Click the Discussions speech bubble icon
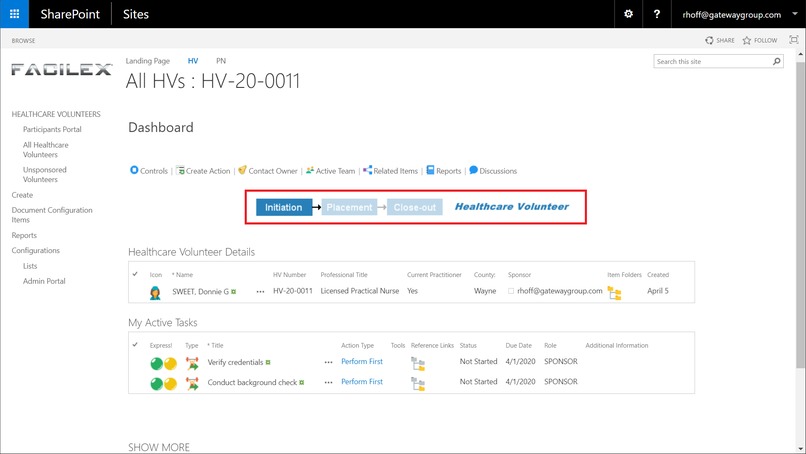Screen dimensions: 806x454 click(x=473, y=170)
